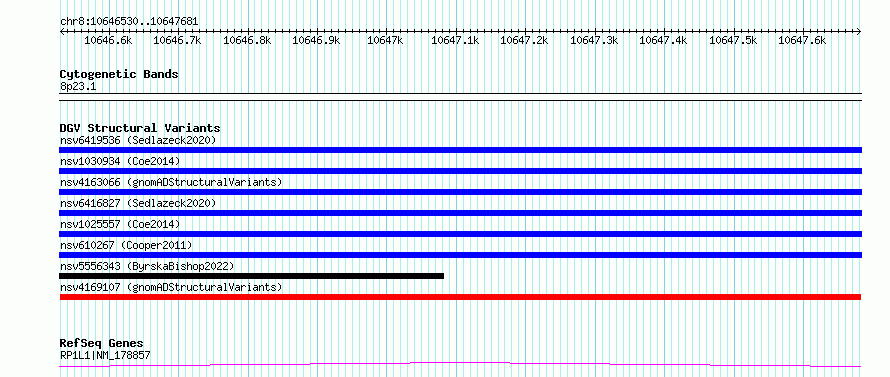The width and height of the screenshot is (890, 377).
Task: Click the nsv6419536 (Sedlazeck2020) variant label
Action: (x=138, y=140)
